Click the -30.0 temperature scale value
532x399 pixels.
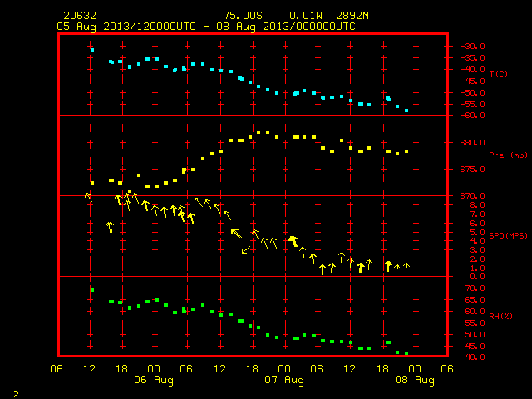coord(472,47)
